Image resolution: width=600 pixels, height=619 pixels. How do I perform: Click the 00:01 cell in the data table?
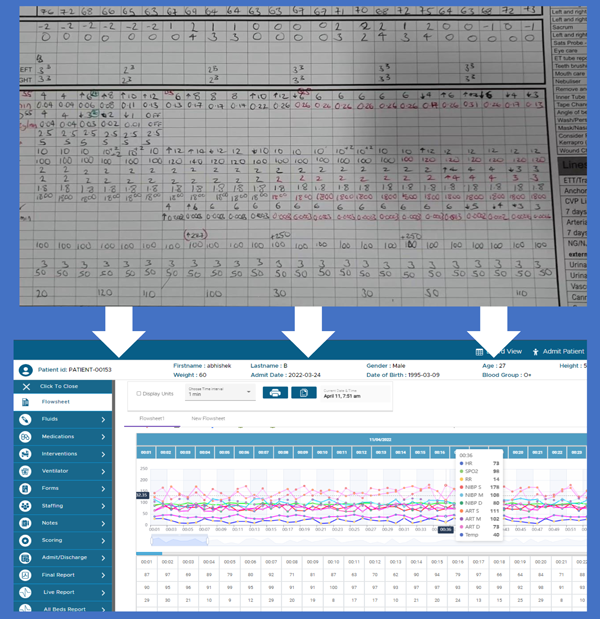(x=146, y=562)
